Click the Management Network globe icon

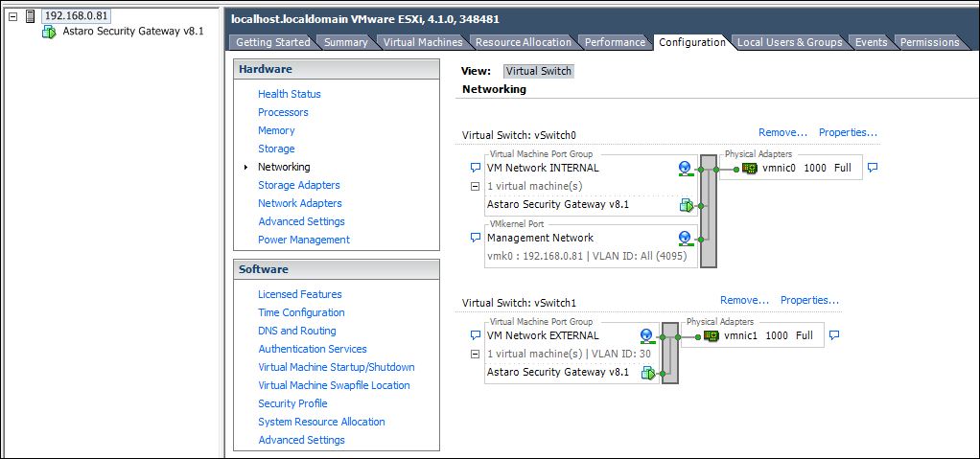click(x=685, y=238)
